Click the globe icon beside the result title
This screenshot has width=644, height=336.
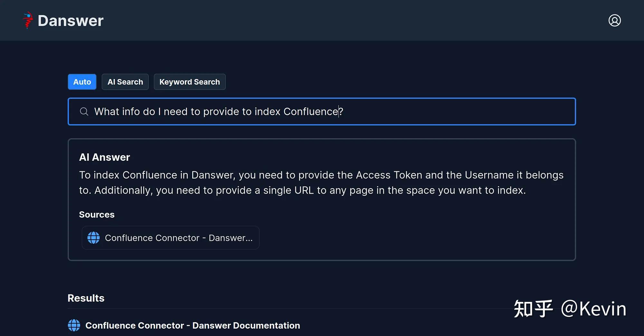[74, 325]
